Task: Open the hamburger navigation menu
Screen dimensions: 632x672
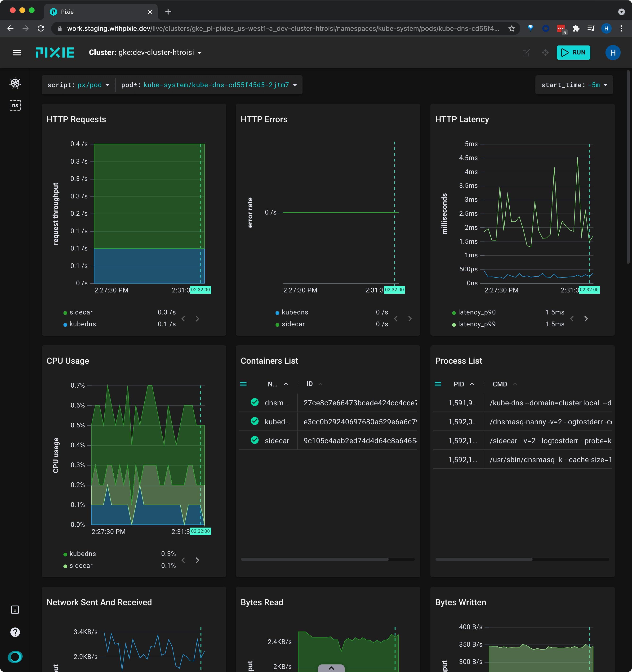Action: click(17, 52)
